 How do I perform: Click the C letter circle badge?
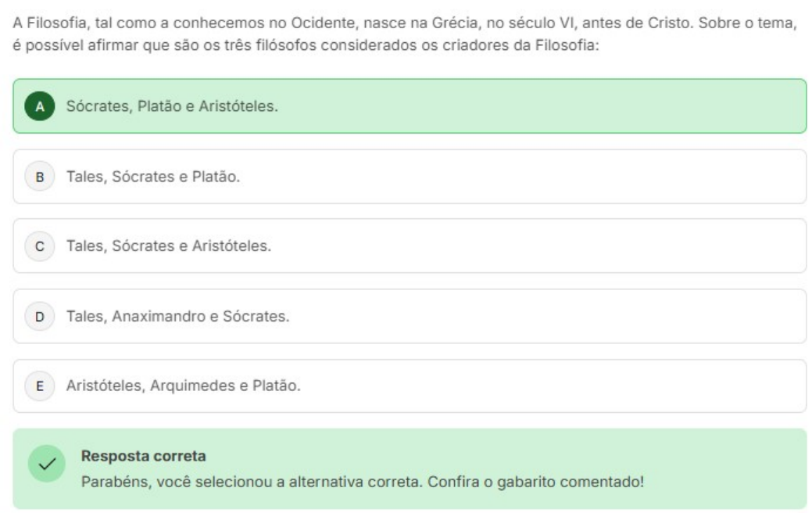tap(40, 246)
